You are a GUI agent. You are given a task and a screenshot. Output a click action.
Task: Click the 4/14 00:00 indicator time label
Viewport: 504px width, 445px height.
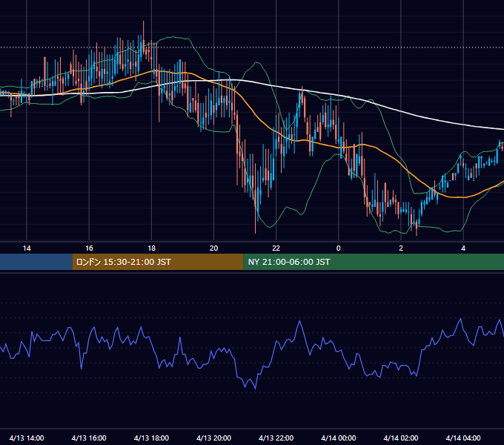click(x=339, y=438)
